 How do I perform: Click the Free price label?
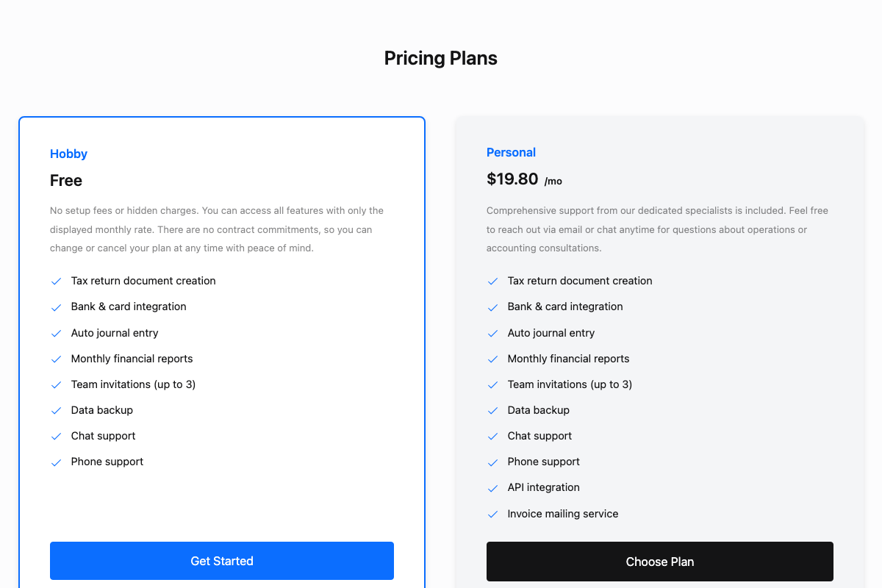click(66, 180)
